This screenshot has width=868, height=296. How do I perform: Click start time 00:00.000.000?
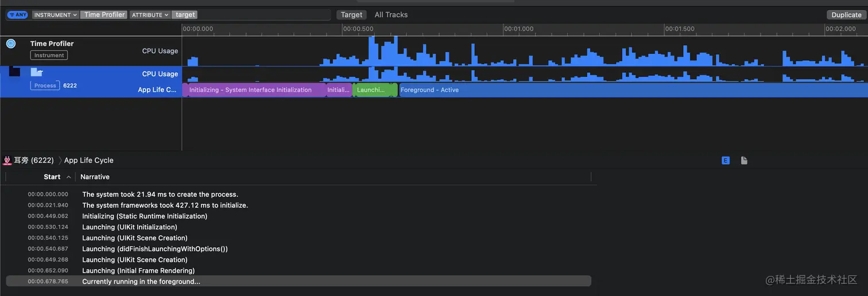point(48,194)
